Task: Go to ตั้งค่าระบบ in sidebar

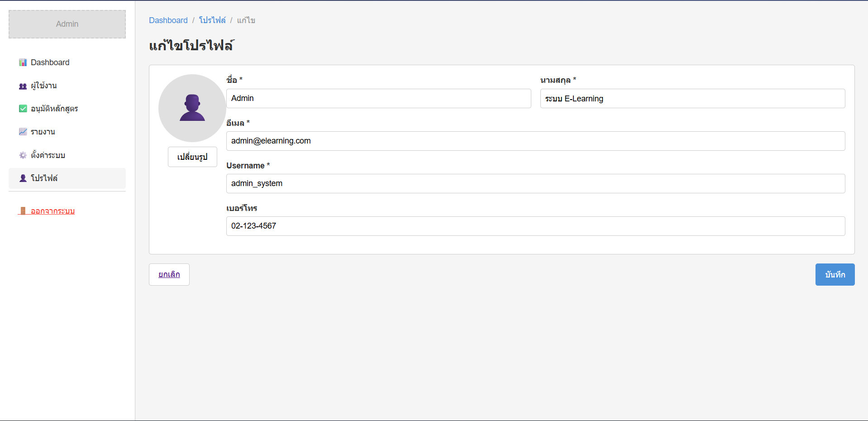Action: pyautogui.click(x=48, y=155)
